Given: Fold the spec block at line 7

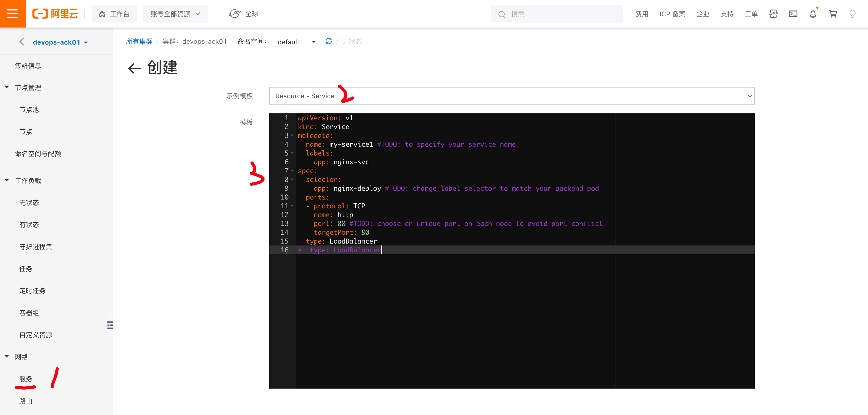Looking at the screenshot, I should (292, 171).
